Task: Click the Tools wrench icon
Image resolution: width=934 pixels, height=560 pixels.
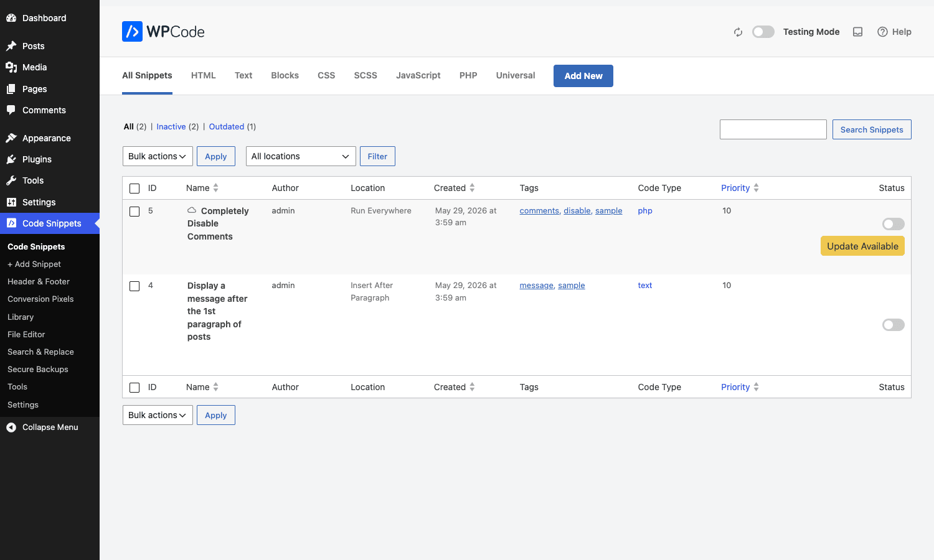Action: point(11,180)
